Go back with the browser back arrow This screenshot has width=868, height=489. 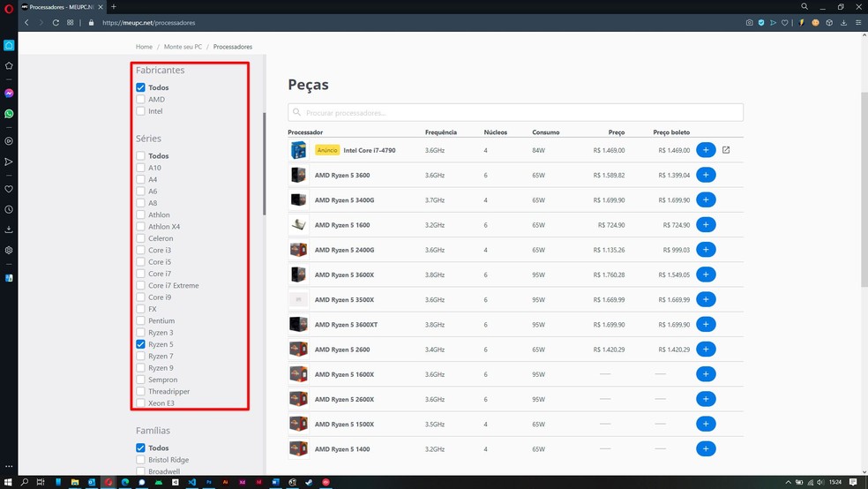(26, 23)
